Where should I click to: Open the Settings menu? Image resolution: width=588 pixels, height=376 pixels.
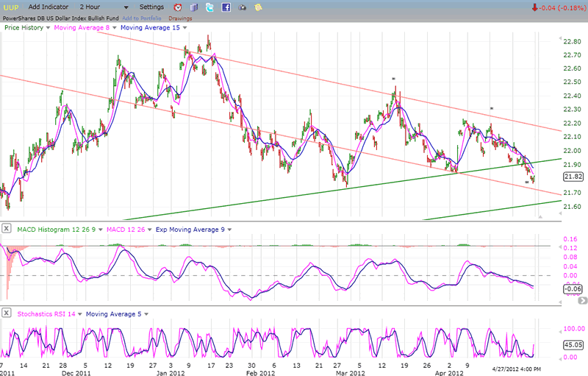coord(151,7)
